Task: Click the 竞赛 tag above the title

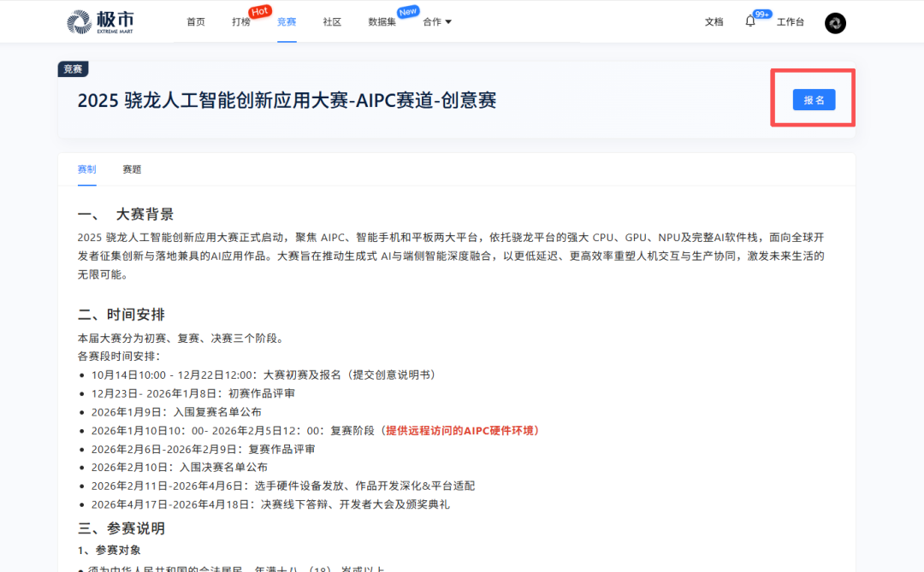Action: coord(73,69)
